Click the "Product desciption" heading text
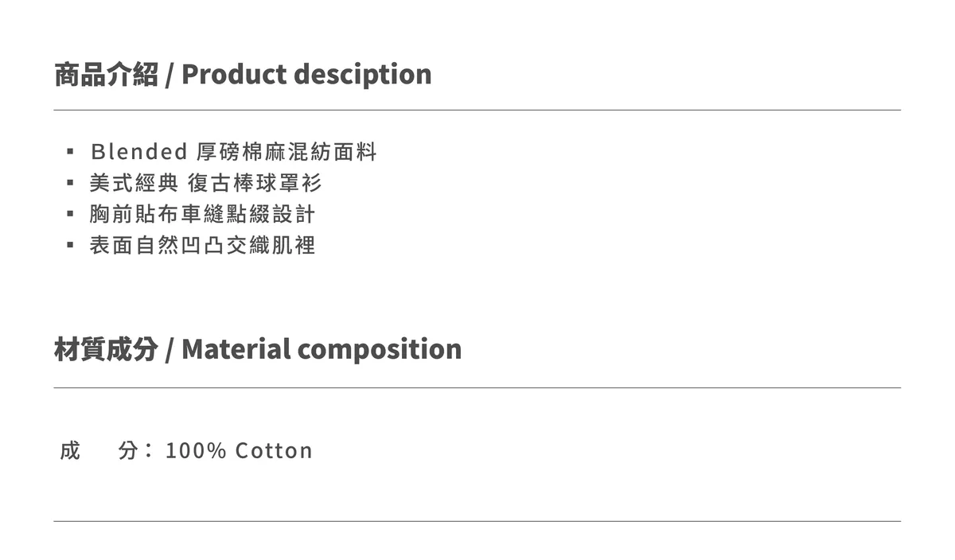 (306, 74)
